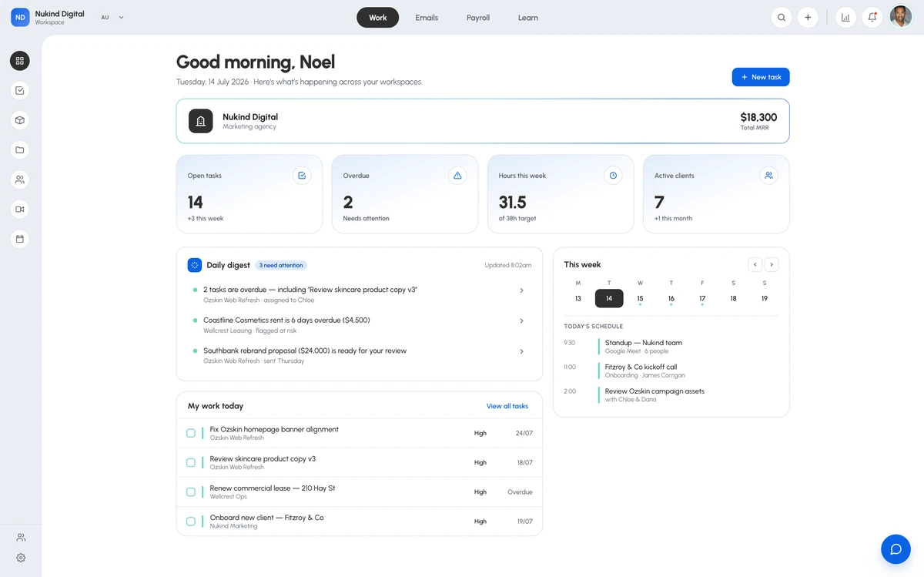Viewport: 924px width, 577px height.
Task: Click the 19/07 due date
Action: click(x=524, y=522)
